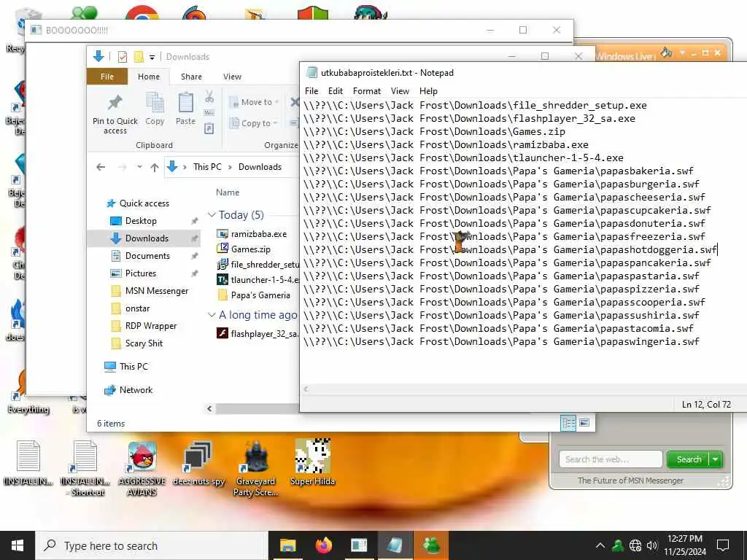Open Notepad File menu

311,91
